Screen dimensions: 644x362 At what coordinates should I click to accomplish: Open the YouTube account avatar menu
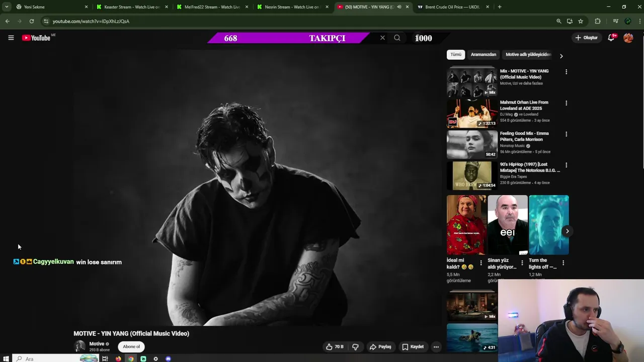pos(628,38)
